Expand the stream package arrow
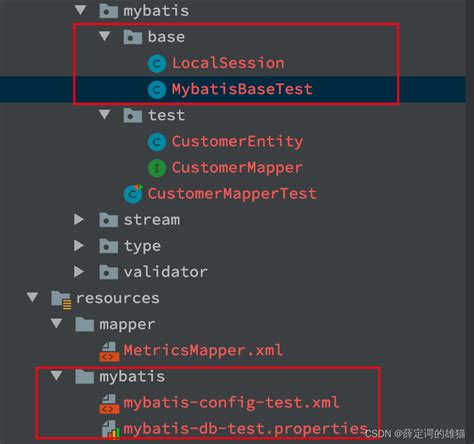Screen dimensions: 474x444 (x=79, y=219)
